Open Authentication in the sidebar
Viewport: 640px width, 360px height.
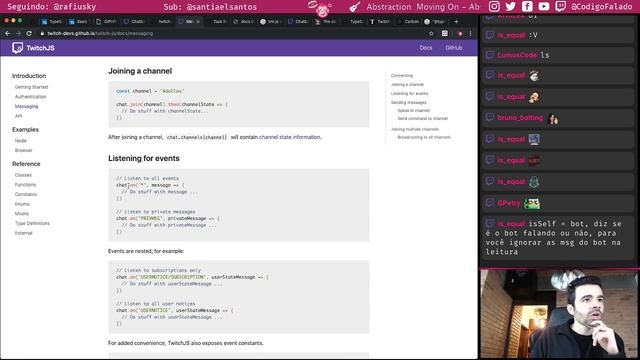pyautogui.click(x=31, y=97)
